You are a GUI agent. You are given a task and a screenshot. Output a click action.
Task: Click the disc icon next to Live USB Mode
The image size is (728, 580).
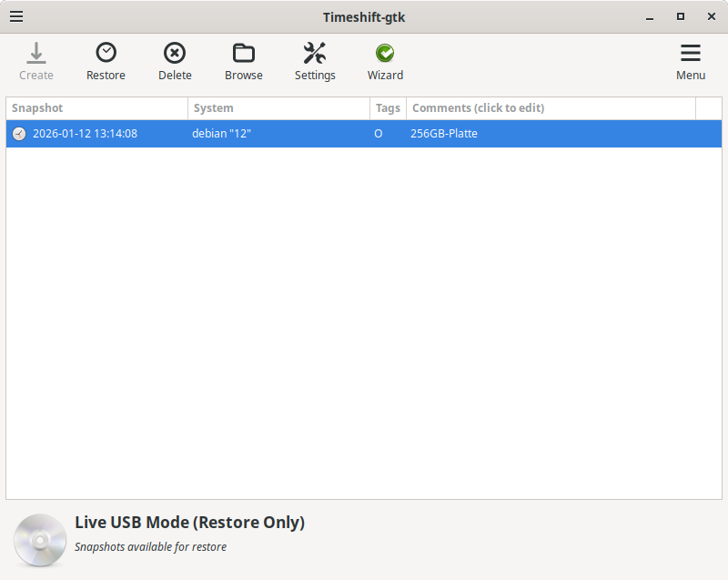pos(39,540)
